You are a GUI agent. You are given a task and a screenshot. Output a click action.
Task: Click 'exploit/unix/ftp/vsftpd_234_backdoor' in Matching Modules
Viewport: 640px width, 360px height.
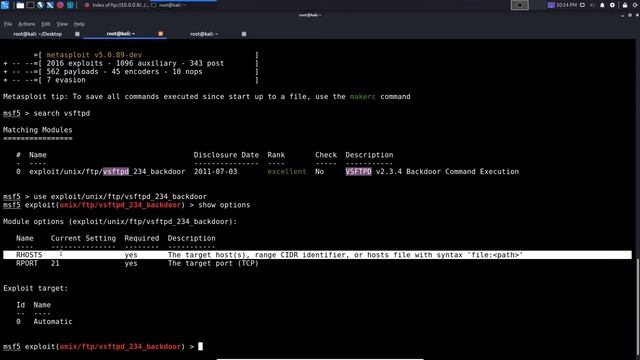107,172
